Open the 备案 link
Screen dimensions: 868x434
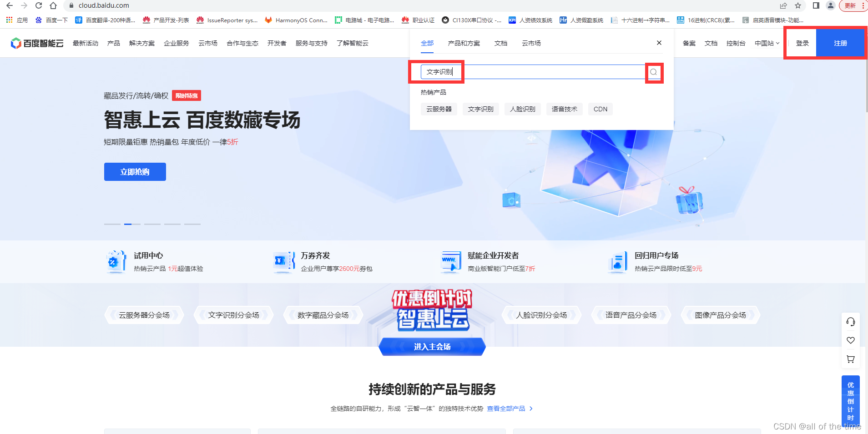[x=689, y=43]
